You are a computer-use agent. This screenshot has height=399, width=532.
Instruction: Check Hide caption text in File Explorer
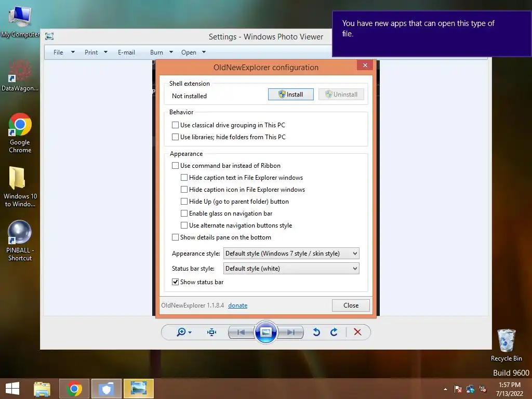pos(242,178)
